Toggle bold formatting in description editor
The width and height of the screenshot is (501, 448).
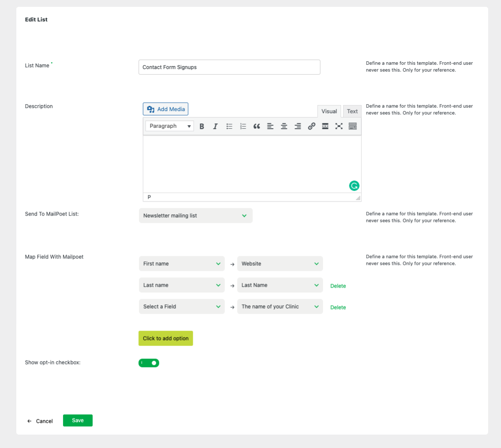pyautogui.click(x=202, y=126)
